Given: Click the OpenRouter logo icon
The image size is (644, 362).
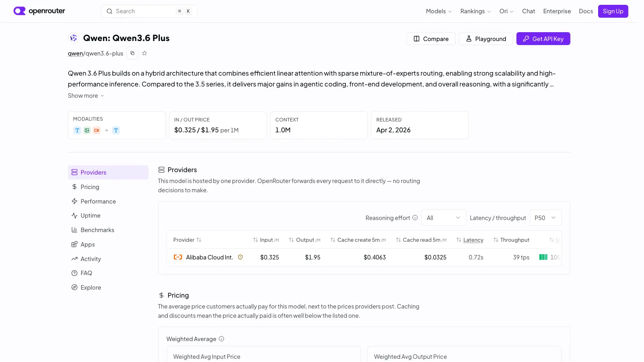Looking at the screenshot, I should pos(19,11).
